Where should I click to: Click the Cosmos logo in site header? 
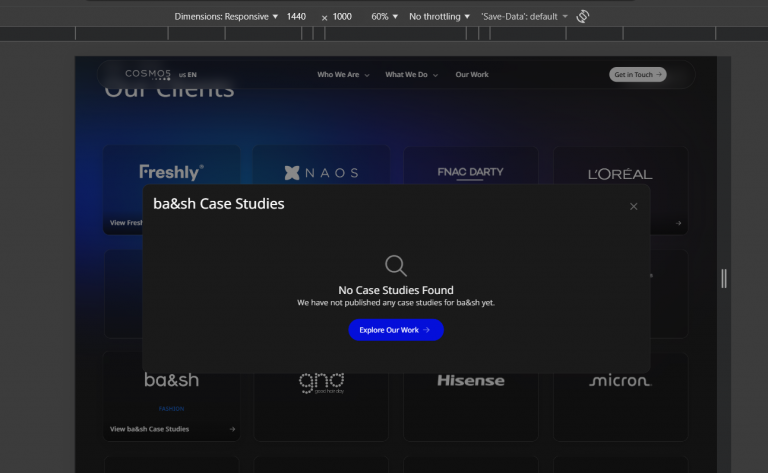click(x=148, y=74)
